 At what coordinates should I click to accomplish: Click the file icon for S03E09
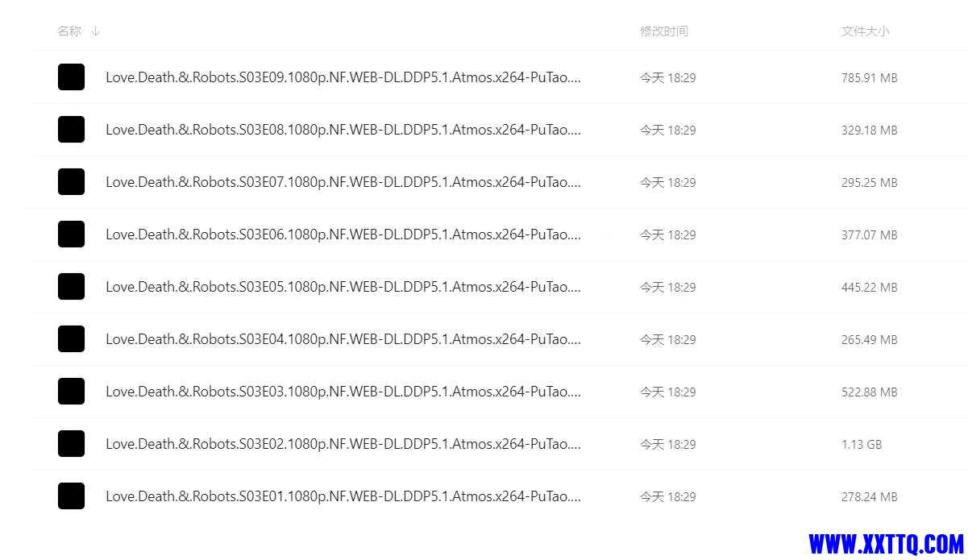tap(71, 77)
